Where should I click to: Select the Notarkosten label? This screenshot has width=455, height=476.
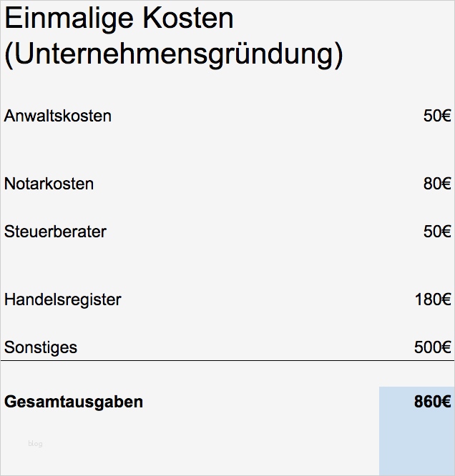coord(49,184)
